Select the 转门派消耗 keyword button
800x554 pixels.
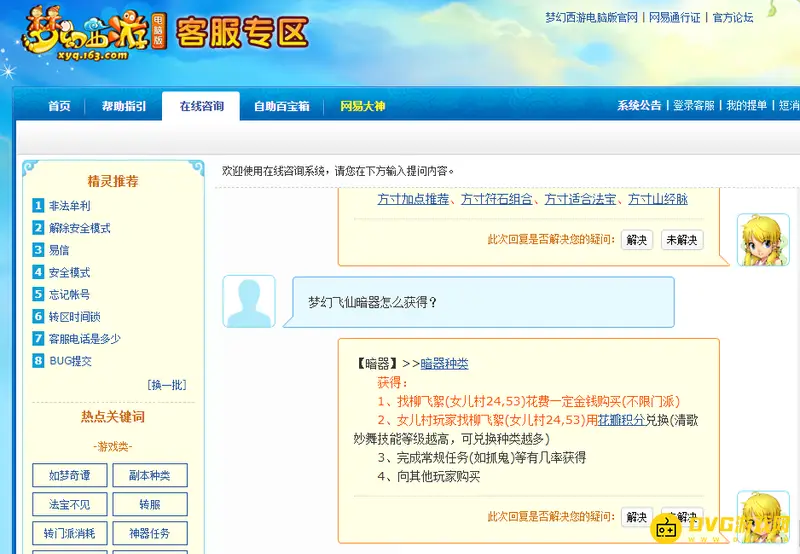coord(70,533)
